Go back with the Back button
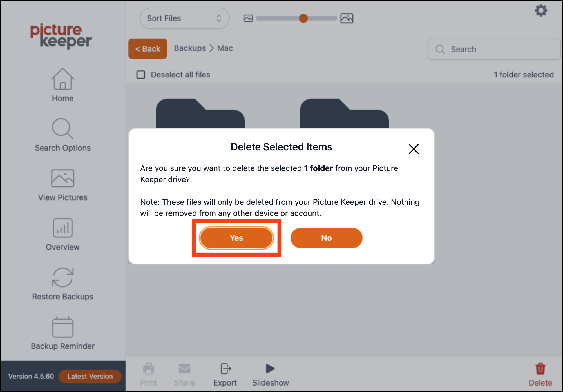Viewport: 563px width, 392px height. [x=148, y=49]
